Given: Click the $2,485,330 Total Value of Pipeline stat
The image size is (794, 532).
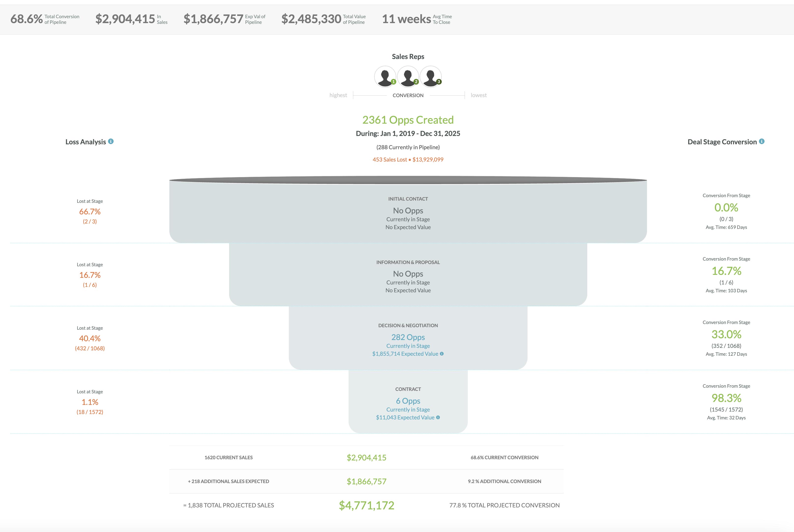Looking at the screenshot, I should (323, 19).
